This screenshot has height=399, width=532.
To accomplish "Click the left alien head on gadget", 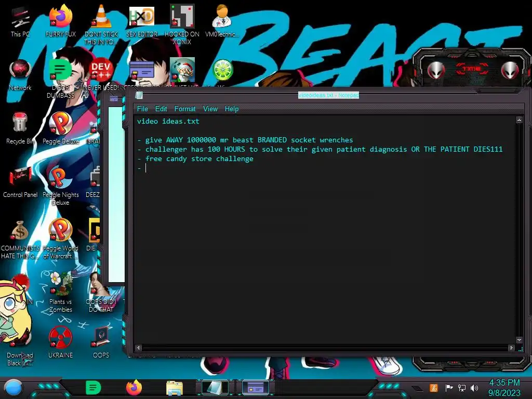I will 436,70.
